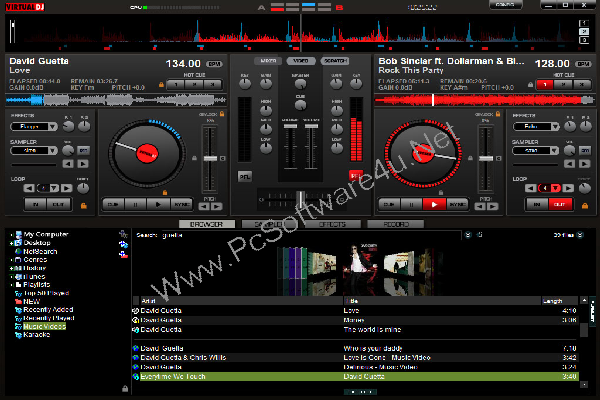The width and height of the screenshot is (600, 400).
Task: Open the NetSearch folder
Action: click(40, 251)
